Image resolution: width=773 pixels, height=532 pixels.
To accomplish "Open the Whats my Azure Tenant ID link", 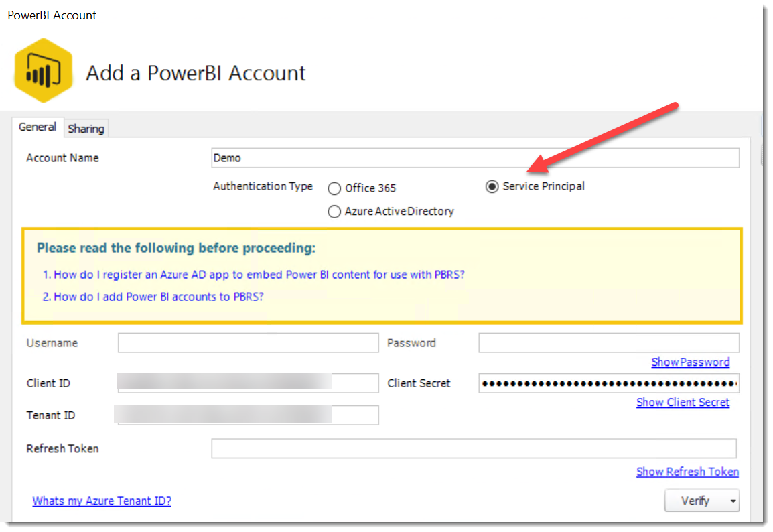I will pos(102,501).
